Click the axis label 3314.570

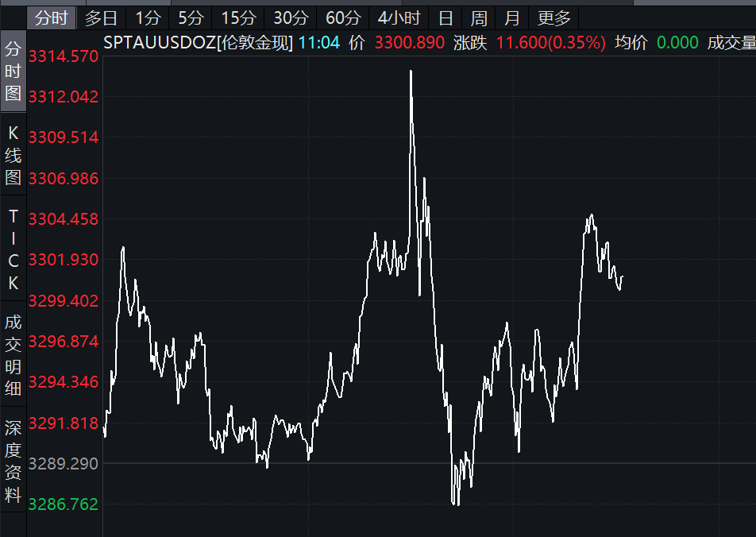(x=64, y=56)
